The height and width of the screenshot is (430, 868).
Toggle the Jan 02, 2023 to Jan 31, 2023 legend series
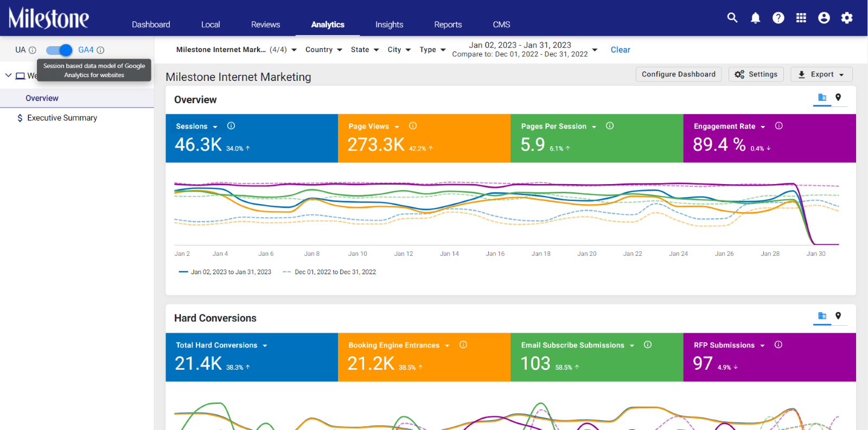coord(225,272)
